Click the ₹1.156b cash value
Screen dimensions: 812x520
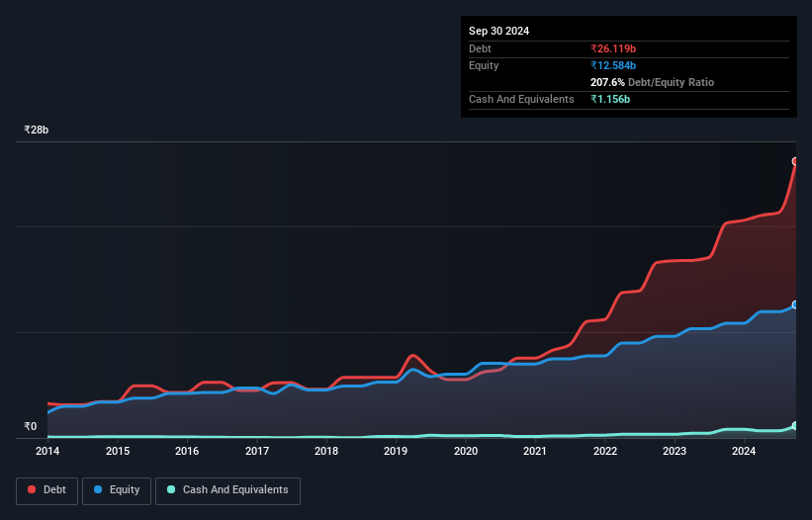click(610, 99)
